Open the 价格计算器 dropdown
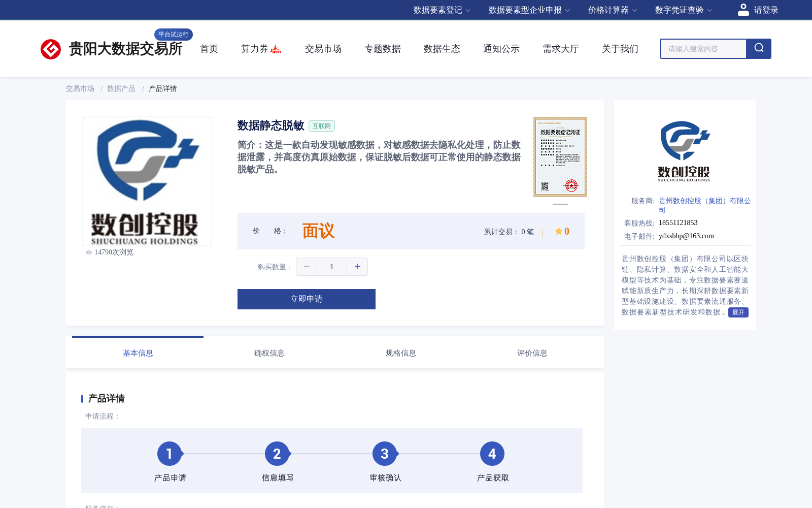This screenshot has width=812, height=508. coord(613,10)
